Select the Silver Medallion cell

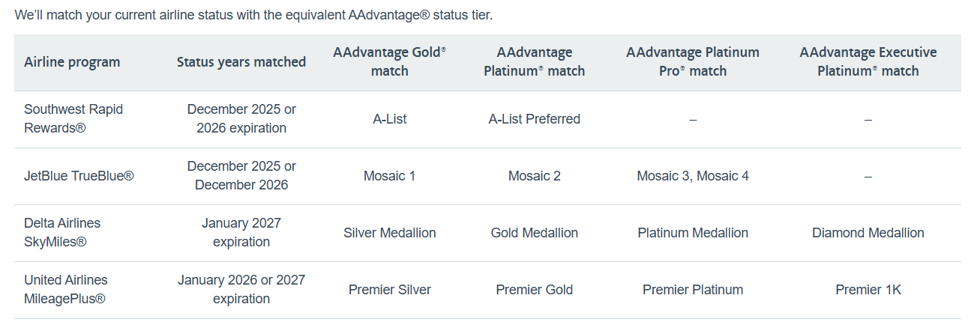pos(390,233)
